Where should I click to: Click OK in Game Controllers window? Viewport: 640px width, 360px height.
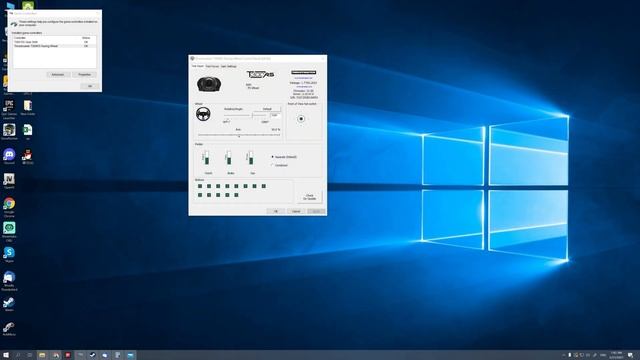(90, 86)
